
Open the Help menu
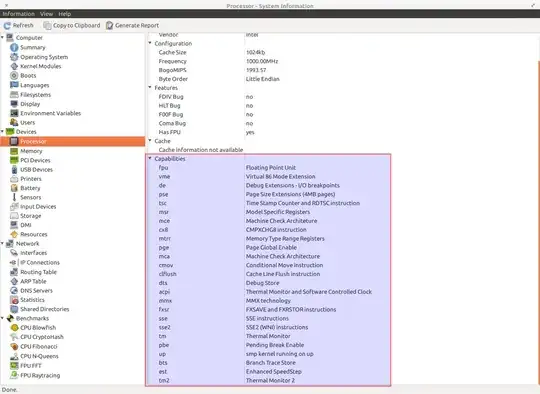pyautogui.click(x=65, y=14)
